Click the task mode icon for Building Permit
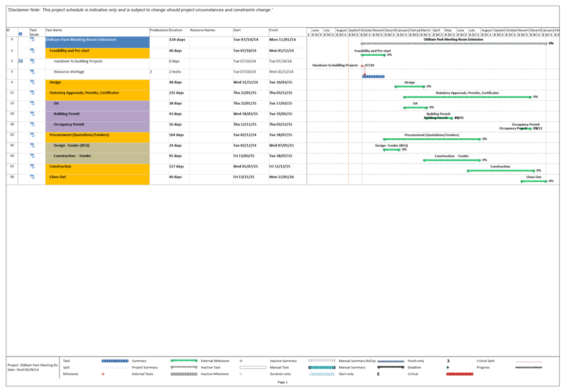Viewport: 565px width, 392px height. (x=33, y=115)
